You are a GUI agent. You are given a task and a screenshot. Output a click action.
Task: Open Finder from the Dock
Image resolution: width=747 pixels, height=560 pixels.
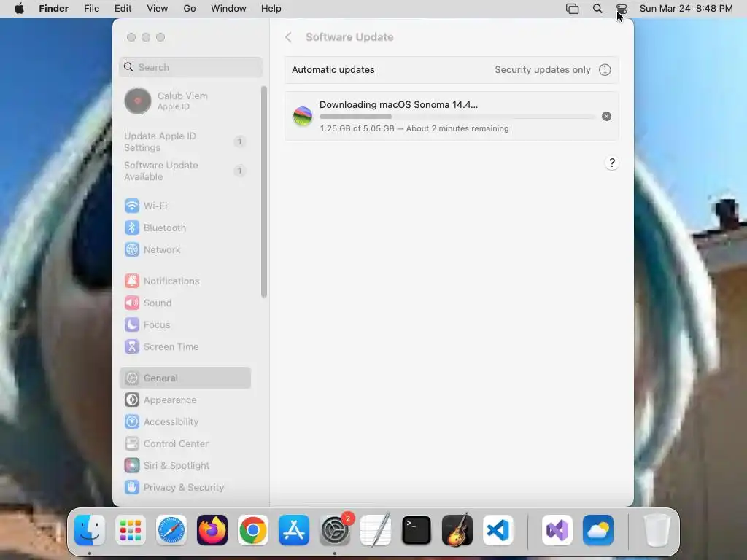(x=90, y=530)
